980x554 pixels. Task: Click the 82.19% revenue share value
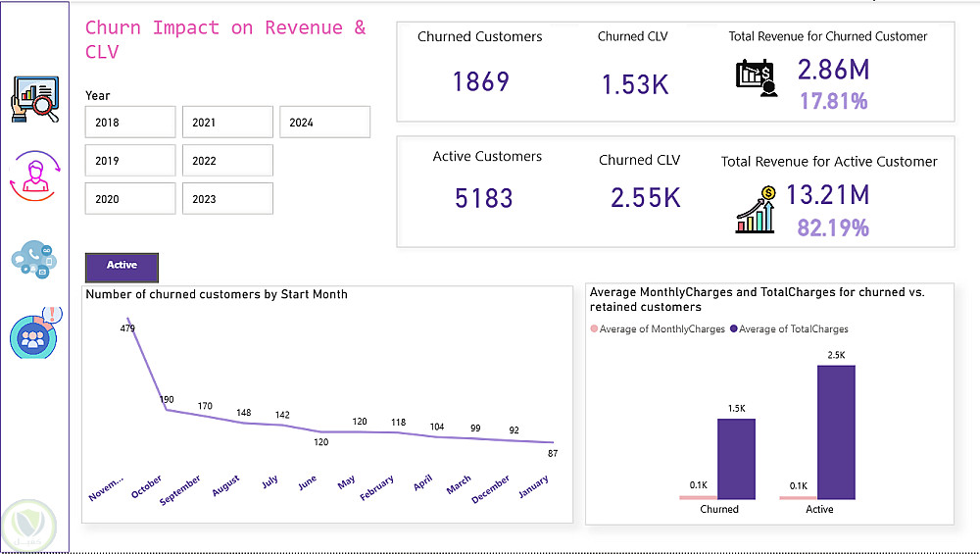point(833,227)
